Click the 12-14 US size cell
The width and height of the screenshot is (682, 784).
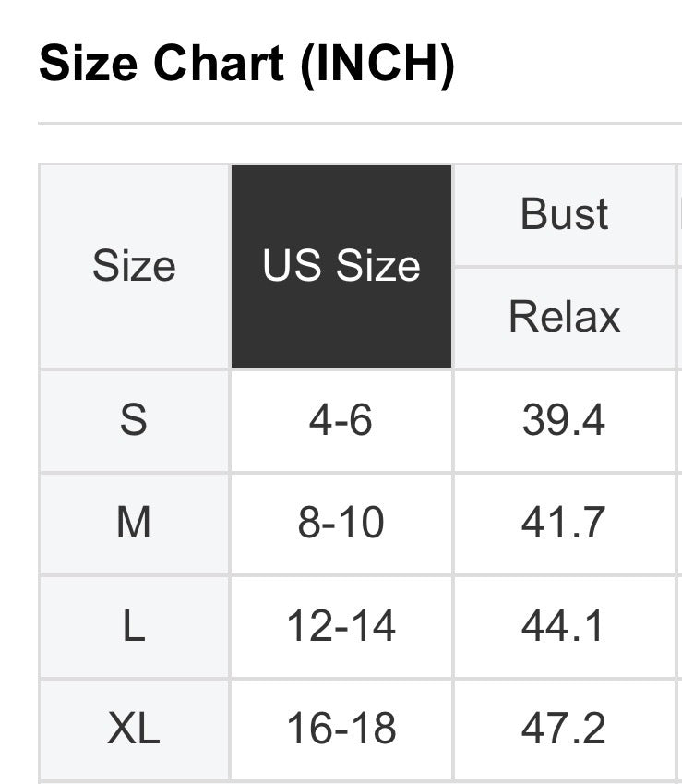point(341,626)
